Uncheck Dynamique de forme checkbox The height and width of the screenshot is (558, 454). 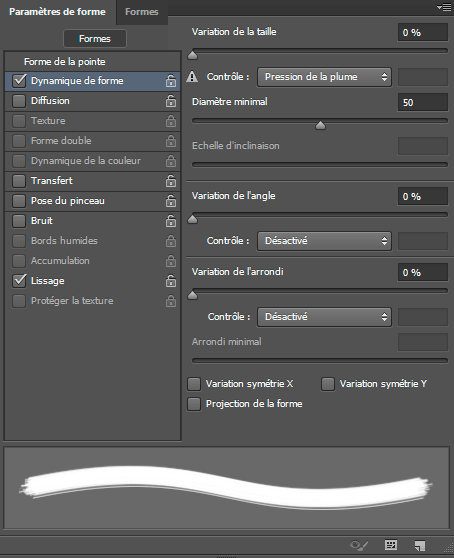pos(19,81)
